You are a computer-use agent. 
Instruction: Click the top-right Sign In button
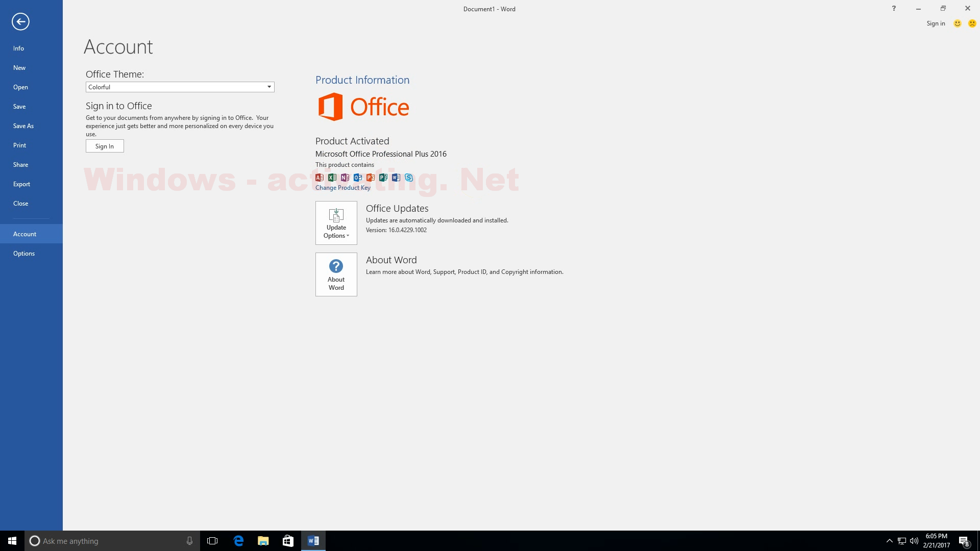tap(936, 23)
